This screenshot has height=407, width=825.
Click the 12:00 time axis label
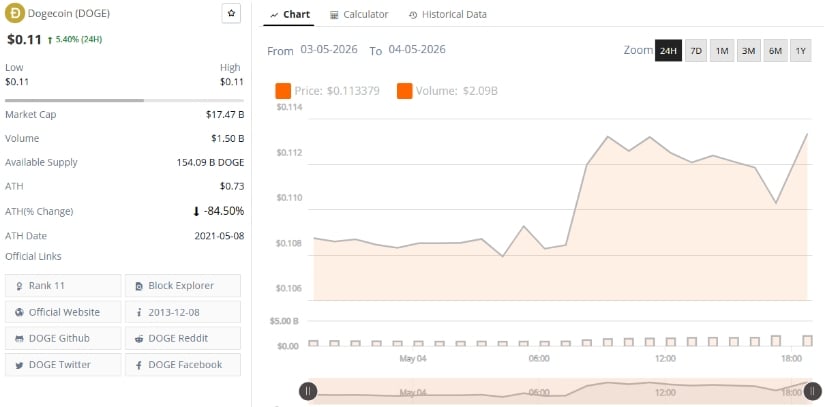click(x=665, y=359)
